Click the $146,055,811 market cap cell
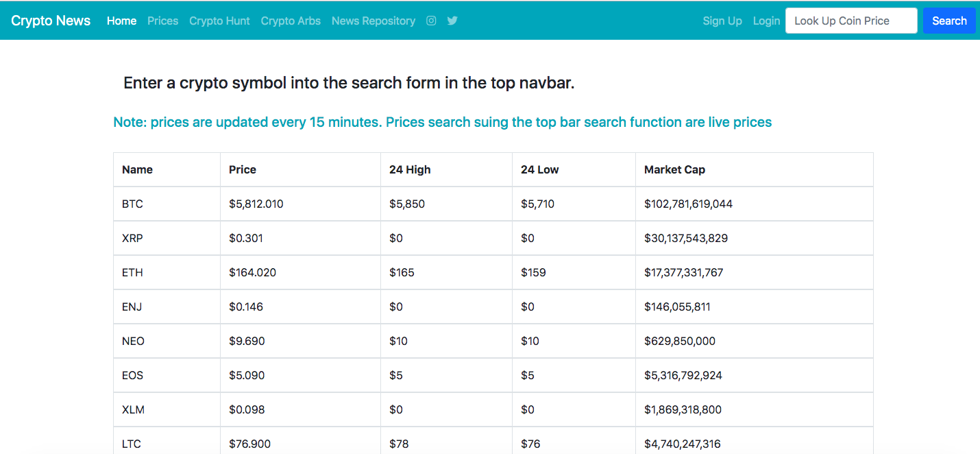The height and width of the screenshot is (454, 980). point(755,307)
